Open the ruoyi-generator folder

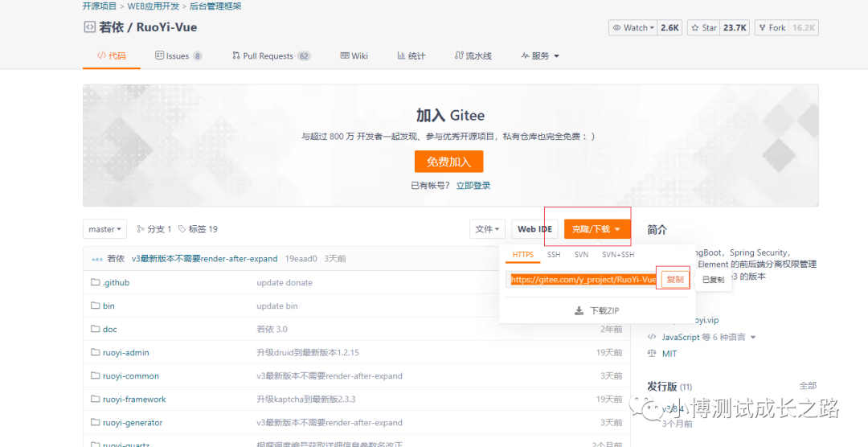[x=133, y=422]
